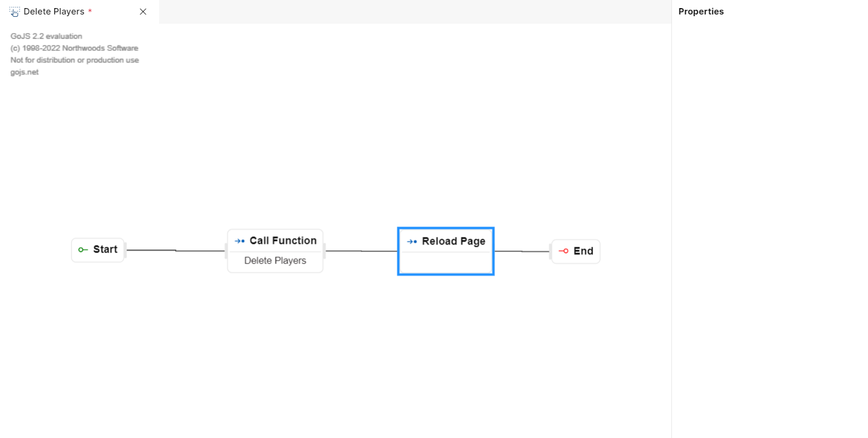The width and height of the screenshot is (868, 438).
Task: Close the Delete Players tab
Action: pos(143,12)
